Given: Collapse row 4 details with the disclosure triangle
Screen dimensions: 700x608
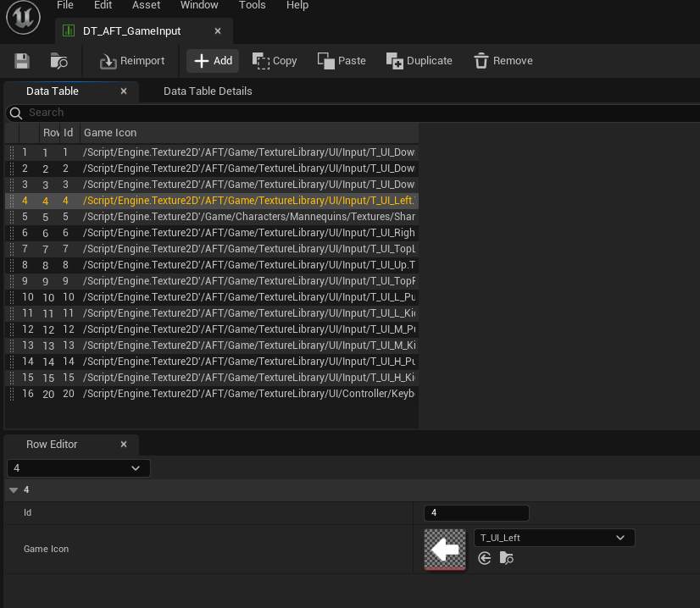Looking at the screenshot, I should [14, 489].
